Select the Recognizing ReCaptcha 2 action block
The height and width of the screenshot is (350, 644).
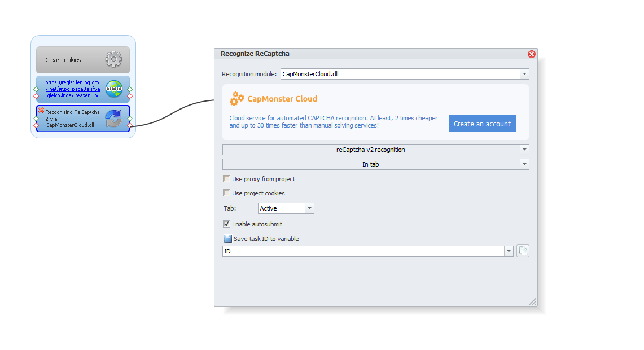click(x=83, y=119)
